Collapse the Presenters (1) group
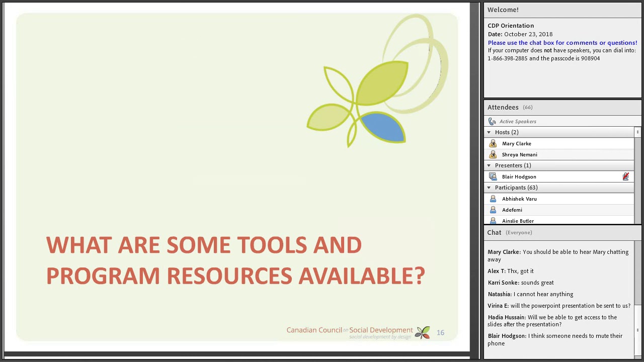Viewport: 644px width, 362px height. tap(489, 165)
